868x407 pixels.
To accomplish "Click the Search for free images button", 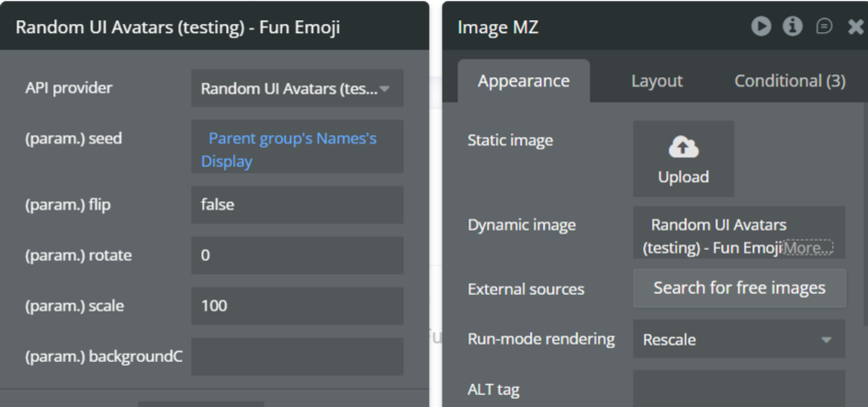I will click(x=738, y=288).
